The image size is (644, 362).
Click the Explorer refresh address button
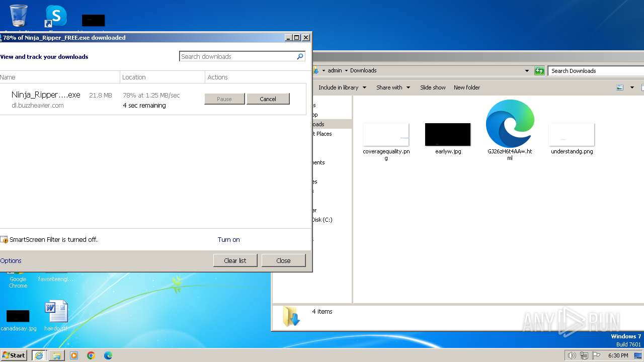539,71
